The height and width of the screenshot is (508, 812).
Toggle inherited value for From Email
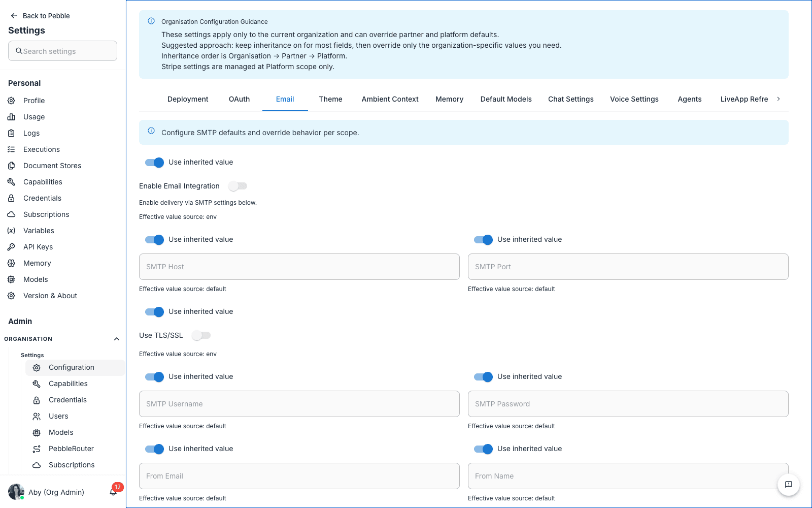click(x=154, y=449)
